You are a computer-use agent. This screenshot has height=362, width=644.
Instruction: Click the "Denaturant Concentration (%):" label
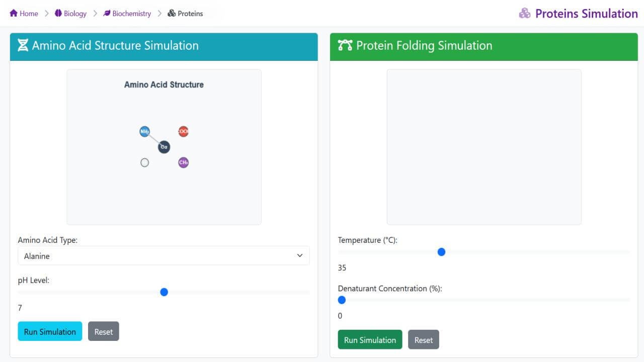pos(390,289)
